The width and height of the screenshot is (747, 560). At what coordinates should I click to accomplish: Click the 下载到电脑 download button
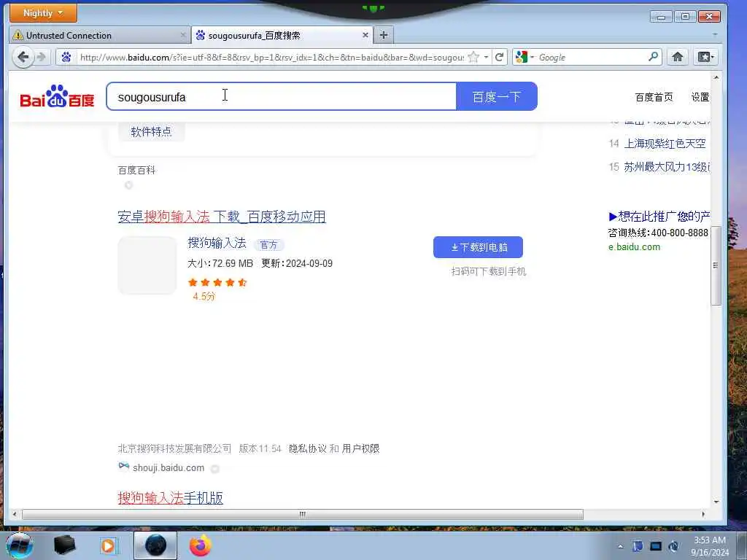point(478,247)
